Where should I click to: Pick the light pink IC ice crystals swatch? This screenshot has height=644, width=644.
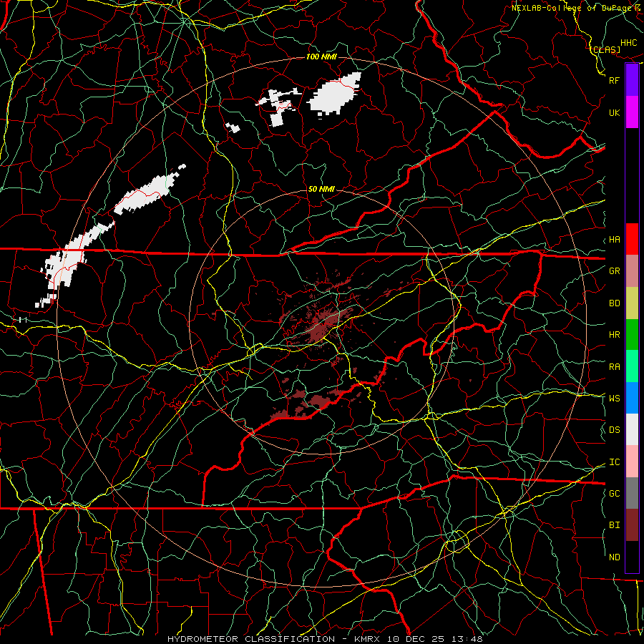tap(632, 462)
